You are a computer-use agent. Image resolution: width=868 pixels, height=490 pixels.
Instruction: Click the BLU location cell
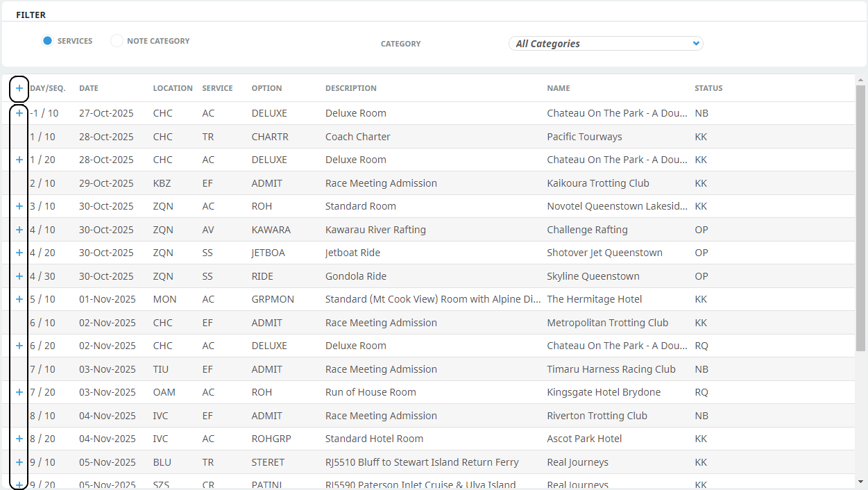click(162, 462)
